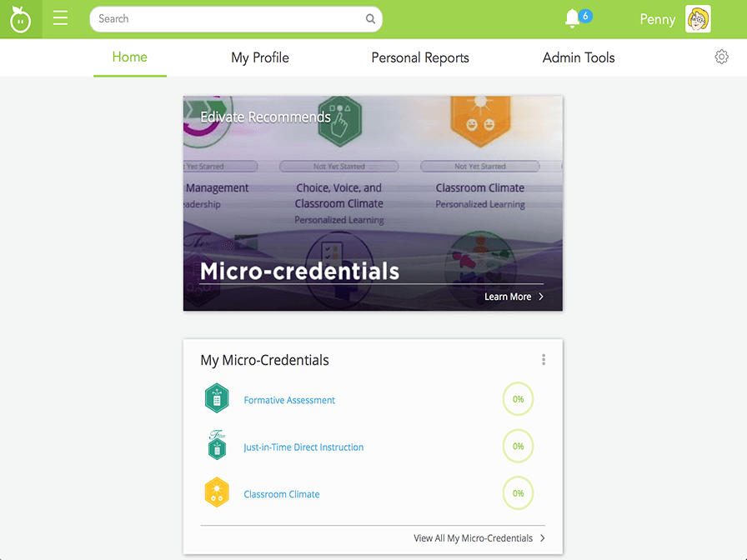Focus the Search input field
This screenshot has width=747, height=560.
[236, 19]
